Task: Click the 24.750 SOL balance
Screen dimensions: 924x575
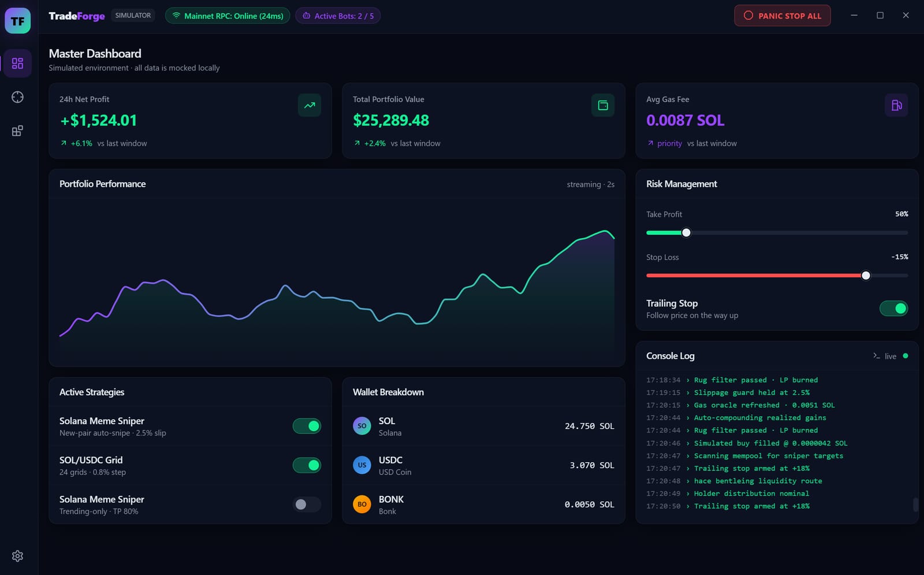Action: point(590,426)
